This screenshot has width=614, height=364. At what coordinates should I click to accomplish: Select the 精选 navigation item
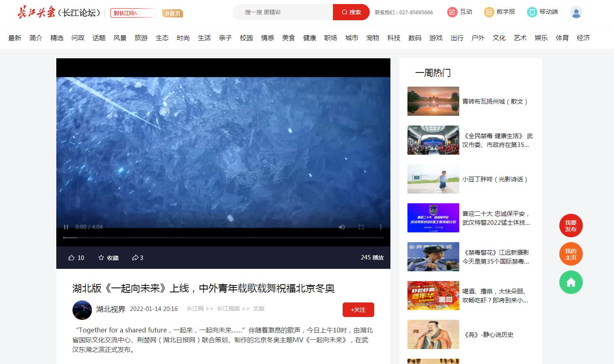[x=57, y=38]
